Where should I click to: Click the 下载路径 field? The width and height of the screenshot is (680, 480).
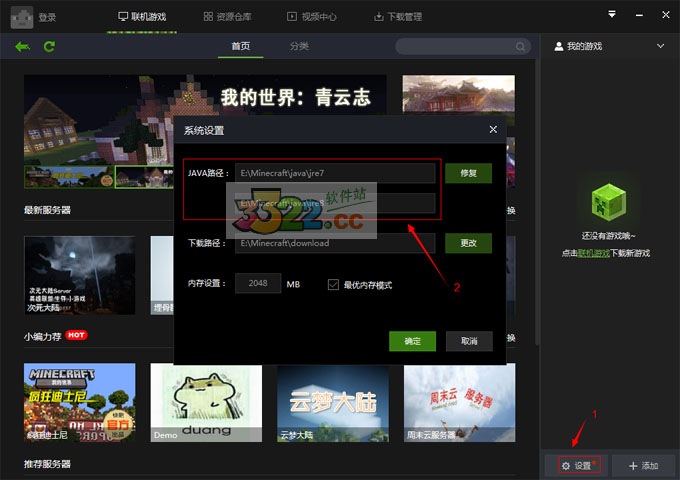335,243
